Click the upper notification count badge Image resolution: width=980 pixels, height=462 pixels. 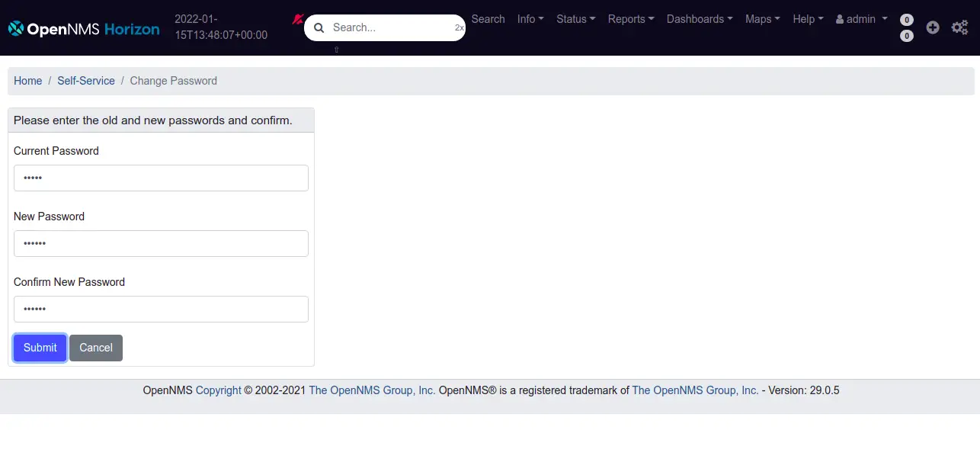point(907,20)
